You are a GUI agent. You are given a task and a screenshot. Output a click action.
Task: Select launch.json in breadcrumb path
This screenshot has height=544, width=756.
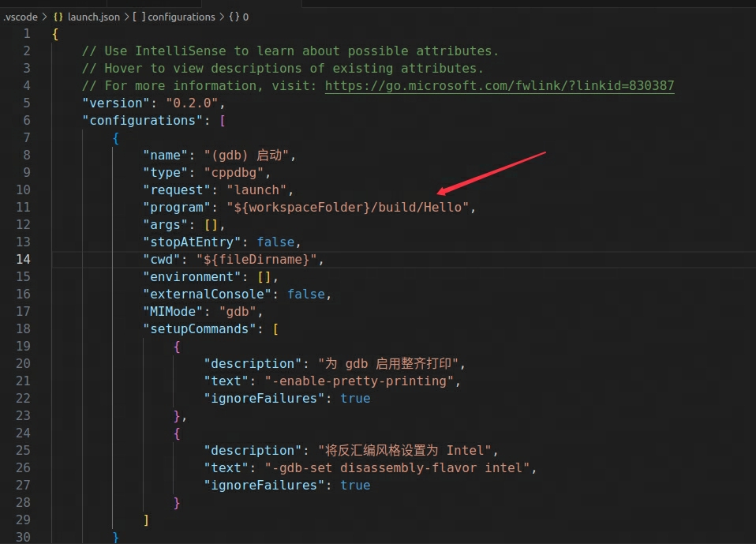click(x=94, y=17)
